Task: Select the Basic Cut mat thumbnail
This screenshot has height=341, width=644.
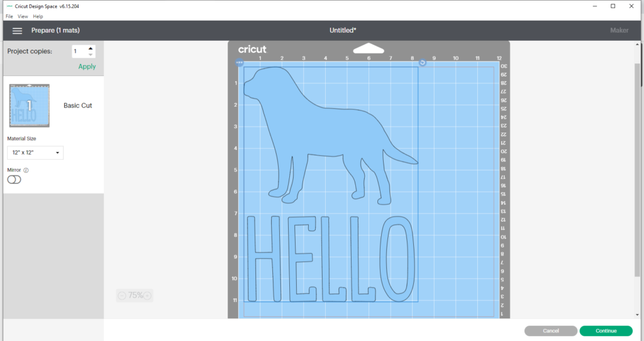Action: (x=30, y=106)
